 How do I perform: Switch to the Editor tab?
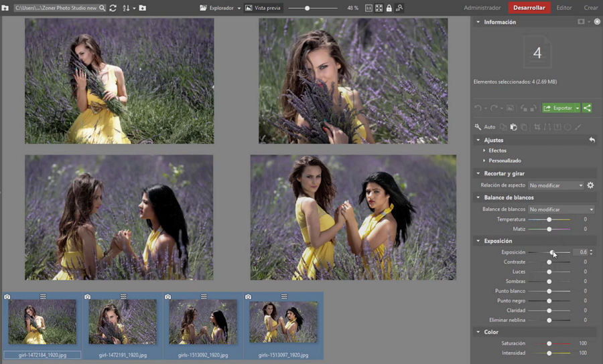tap(564, 8)
